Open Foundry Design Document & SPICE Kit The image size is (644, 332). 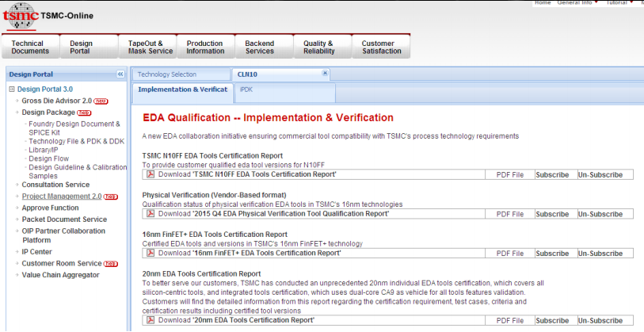tap(74, 128)
